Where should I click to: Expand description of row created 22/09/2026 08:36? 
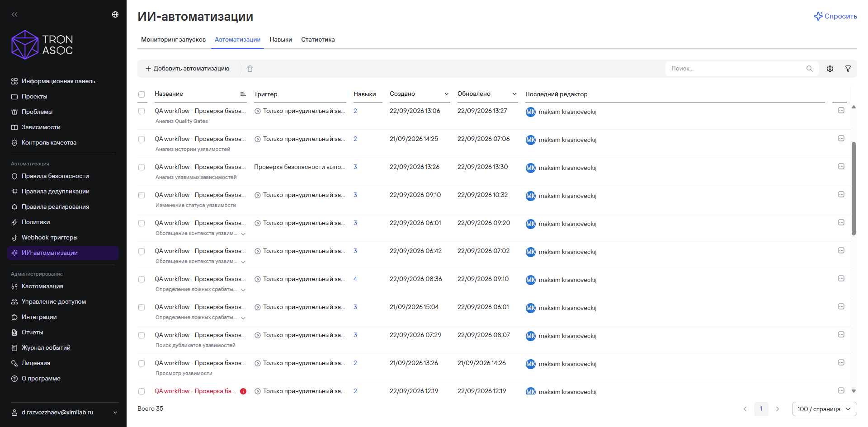243,290
